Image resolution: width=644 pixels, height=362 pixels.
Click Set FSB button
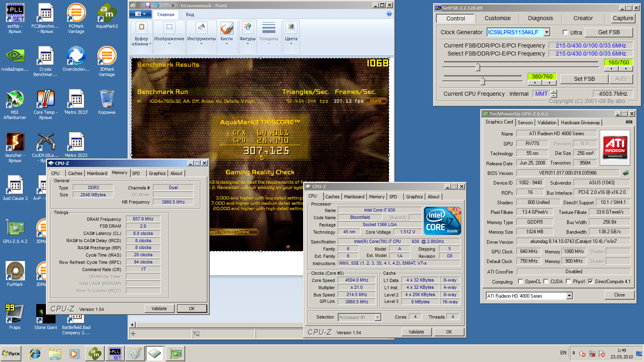pos(584,79)
